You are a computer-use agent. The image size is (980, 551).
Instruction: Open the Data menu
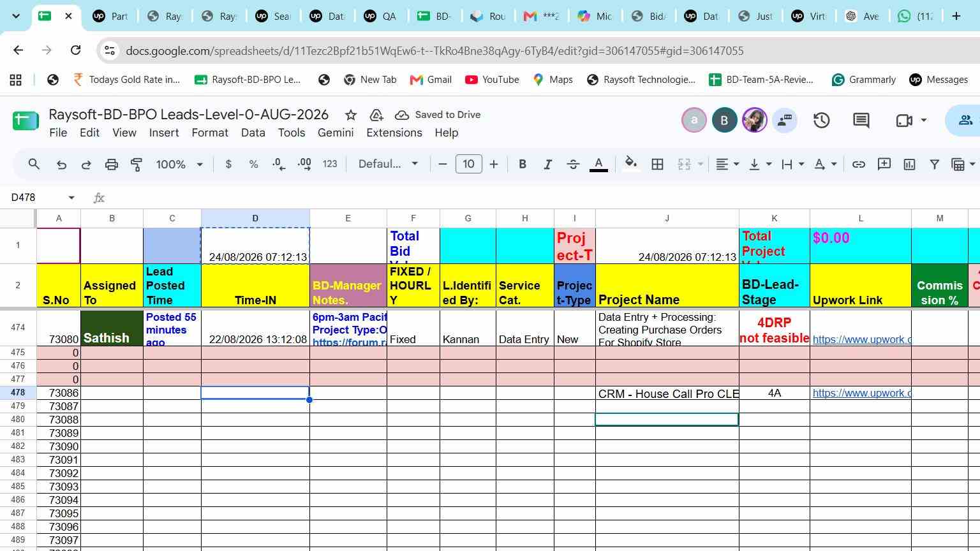[253, 133]
